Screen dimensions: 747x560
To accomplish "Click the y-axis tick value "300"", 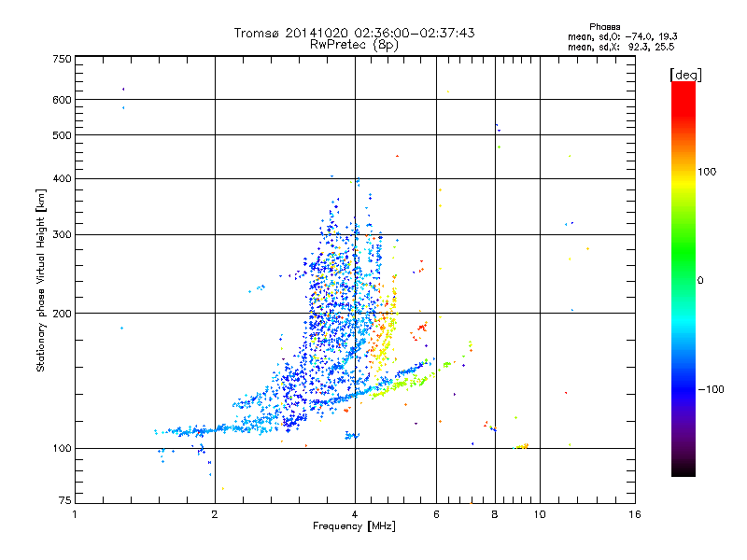I will coord(63,235).
